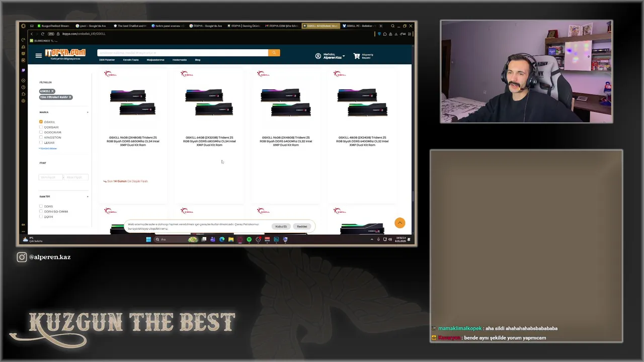Open Microsoft Edge from the taskbar

point(222,239)
